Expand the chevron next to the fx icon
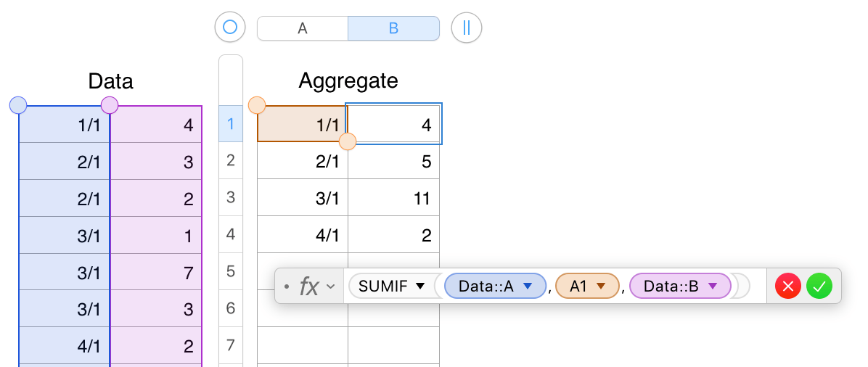868x367 pixels. click(331, 286)
